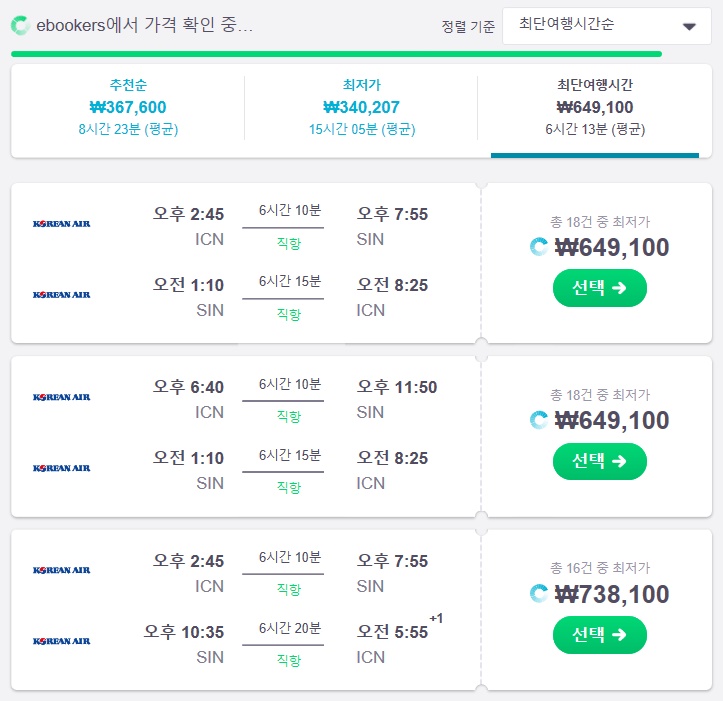Image resolution: width=723 pixels, height=701 pixels.
Task: Switch to the 최저가 tab
Action: click(x=362, y=107)
